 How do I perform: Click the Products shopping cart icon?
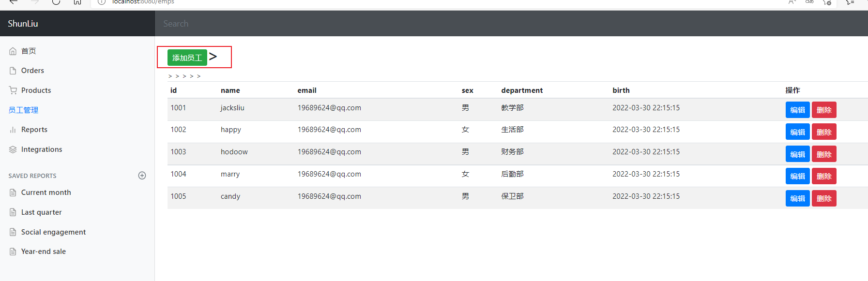point(13,90)
